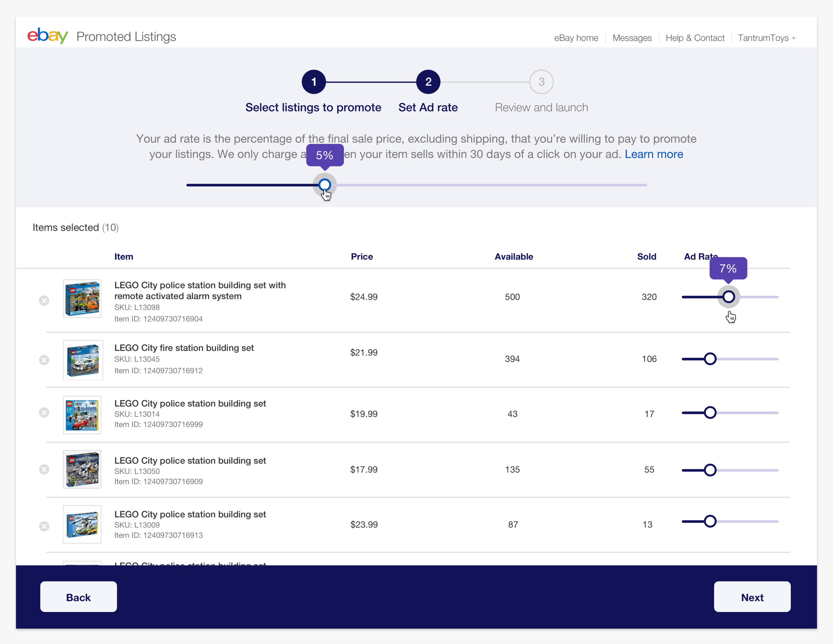Click the global ad rate slider handle
Screen dimensions: 833x644
click(x=325, y=185)
